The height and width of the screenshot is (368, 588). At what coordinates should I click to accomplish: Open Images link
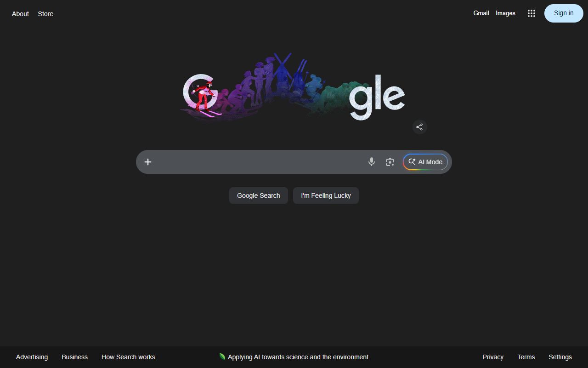pos(505,13)
